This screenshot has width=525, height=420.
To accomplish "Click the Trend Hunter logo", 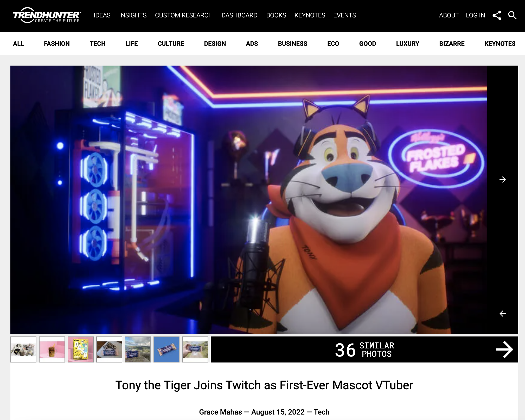I will (47, 16).
